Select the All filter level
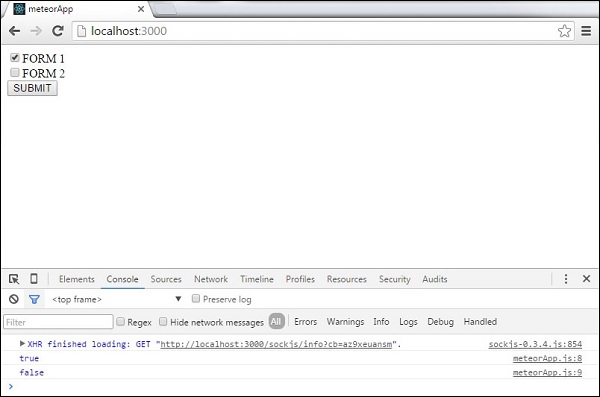Image resolution: width=600 pixels, height=397 pixels. click(276, 322)
